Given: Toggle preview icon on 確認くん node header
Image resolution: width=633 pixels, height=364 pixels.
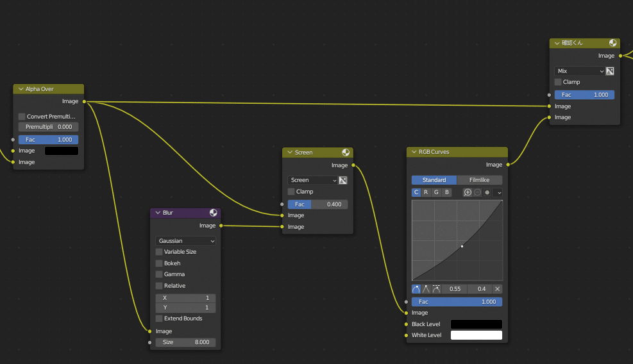Looking at the screenshot, I should point(612,43).
